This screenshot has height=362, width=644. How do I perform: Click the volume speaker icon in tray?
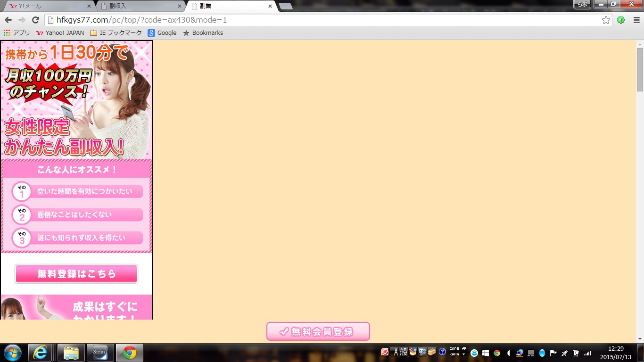click(x=508, y=353)
